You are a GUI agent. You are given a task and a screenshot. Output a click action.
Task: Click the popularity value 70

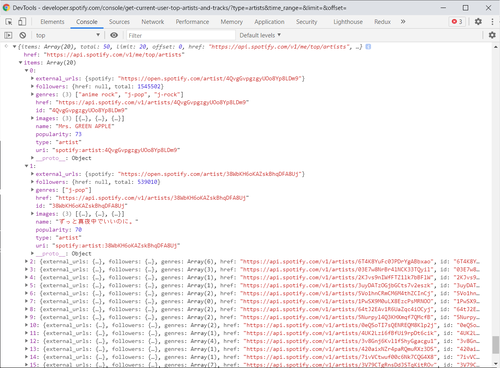click(78, 230)
